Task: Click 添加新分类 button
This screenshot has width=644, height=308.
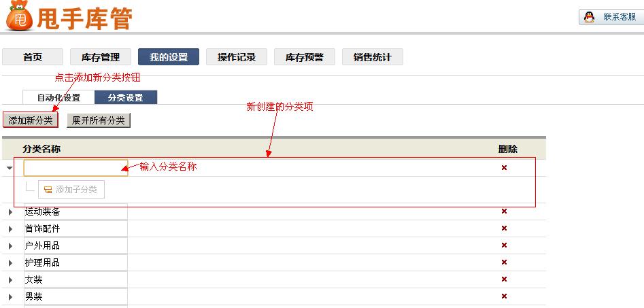Action: coord(31,120)
